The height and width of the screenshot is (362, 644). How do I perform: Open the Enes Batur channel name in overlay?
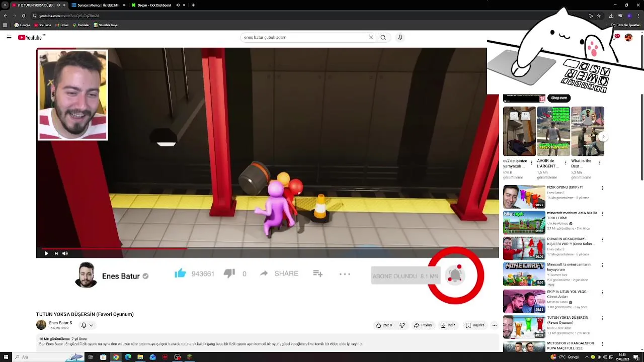pos(121,276)
